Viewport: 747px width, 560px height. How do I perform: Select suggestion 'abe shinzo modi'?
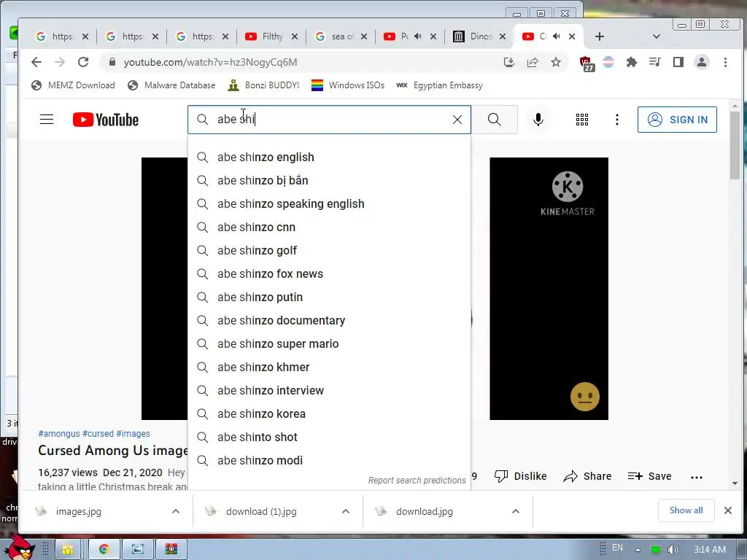(329, 461)
